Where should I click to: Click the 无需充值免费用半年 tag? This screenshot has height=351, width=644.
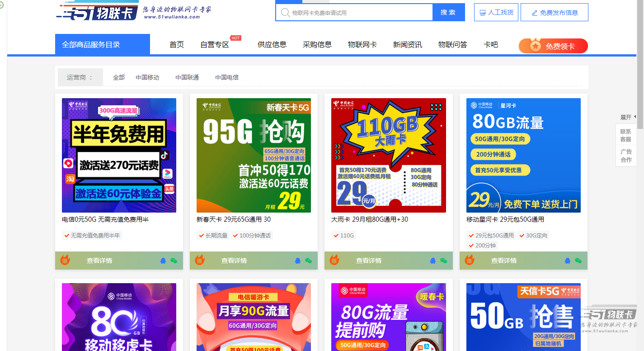click(x=92, y=235)
